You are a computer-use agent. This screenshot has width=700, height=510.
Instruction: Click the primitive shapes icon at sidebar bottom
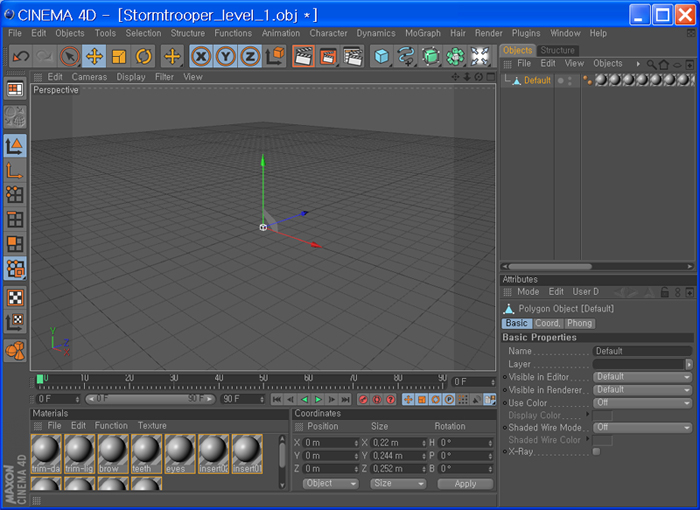[x=15, y=351]
